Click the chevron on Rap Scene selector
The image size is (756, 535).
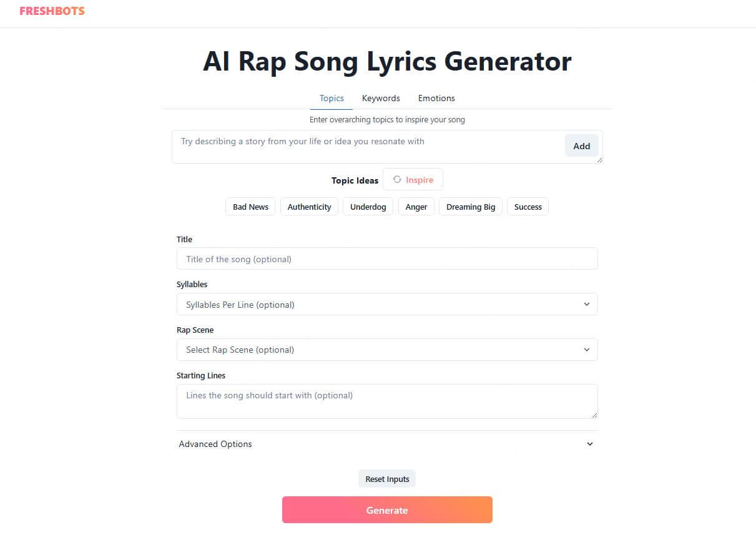point(587,350)
